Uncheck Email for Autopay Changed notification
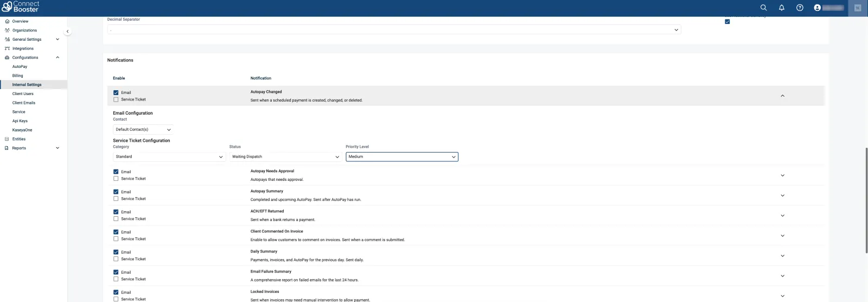Screen dimensions: 868x302 coord(116,93)
